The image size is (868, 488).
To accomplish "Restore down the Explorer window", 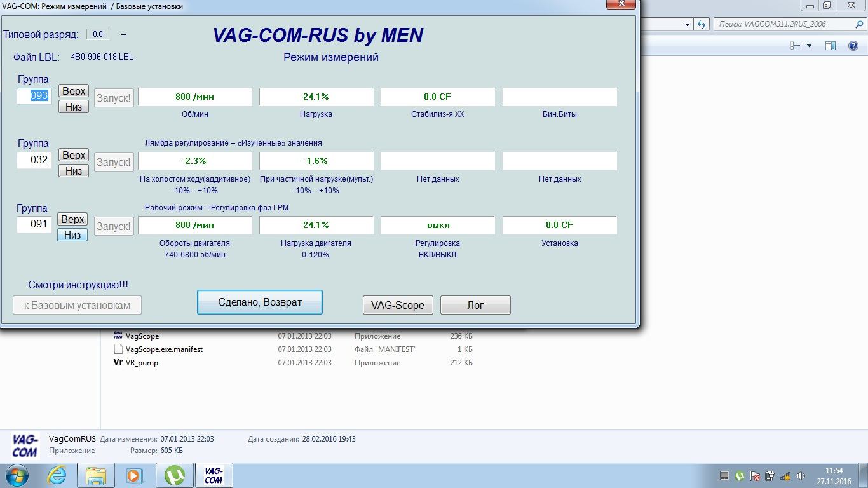I will [826, 4].
